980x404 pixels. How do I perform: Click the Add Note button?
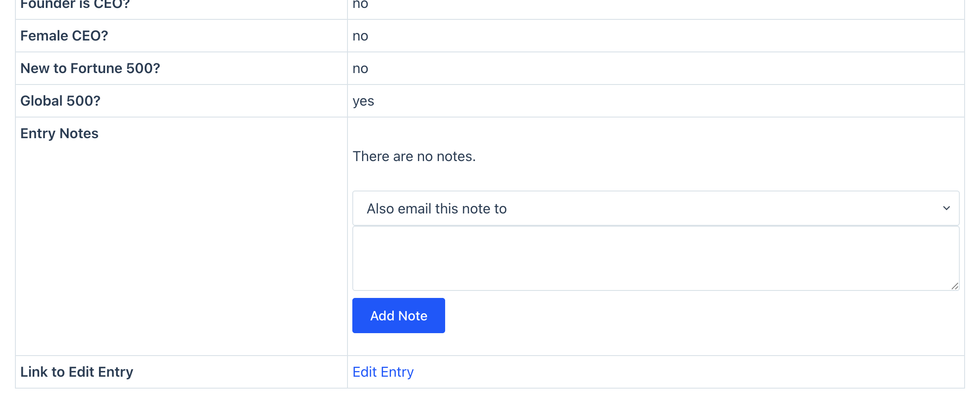coord(399,316)
